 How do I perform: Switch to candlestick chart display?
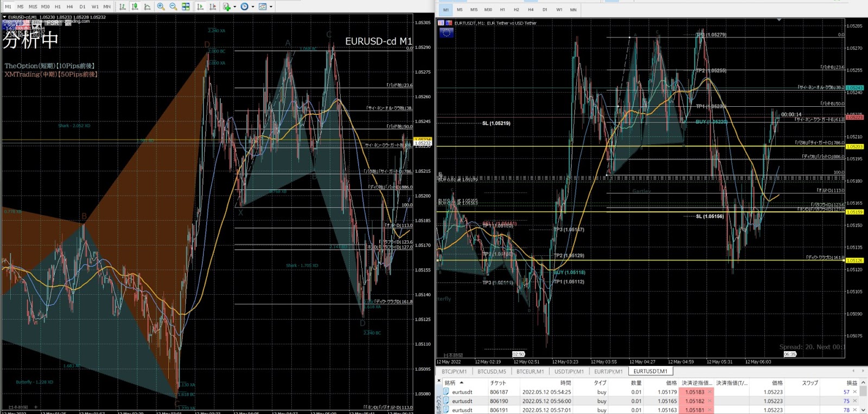[x=135, y=7]
